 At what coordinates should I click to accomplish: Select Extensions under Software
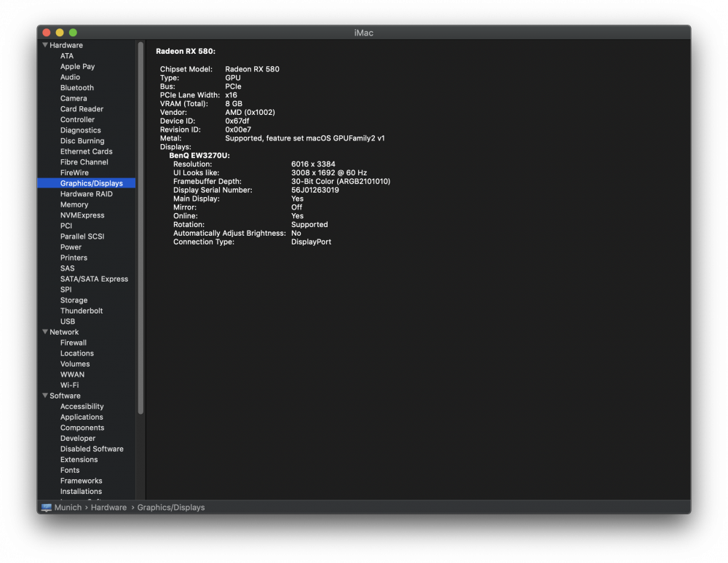click(x=79, y=460)
